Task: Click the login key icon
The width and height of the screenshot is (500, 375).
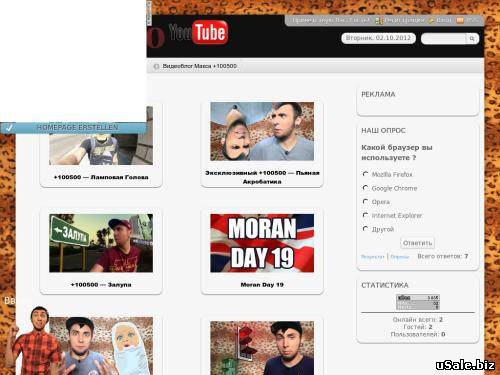Action: click(431, 20)
